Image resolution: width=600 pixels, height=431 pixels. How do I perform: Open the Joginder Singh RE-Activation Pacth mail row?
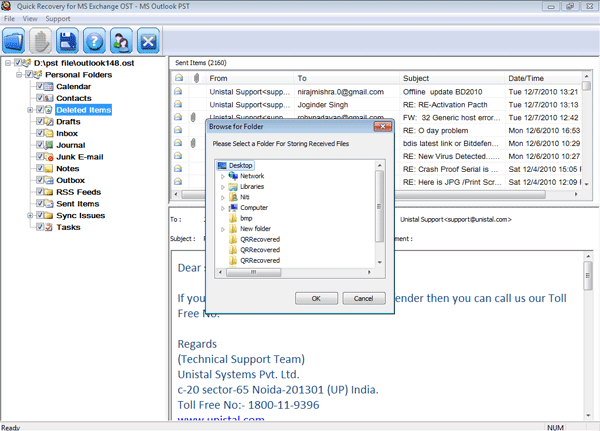pyautogui.click(x=377, y=104)
